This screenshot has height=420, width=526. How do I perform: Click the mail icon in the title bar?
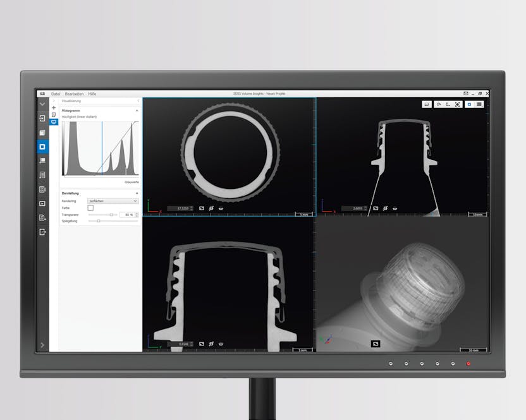click(466, 93)
